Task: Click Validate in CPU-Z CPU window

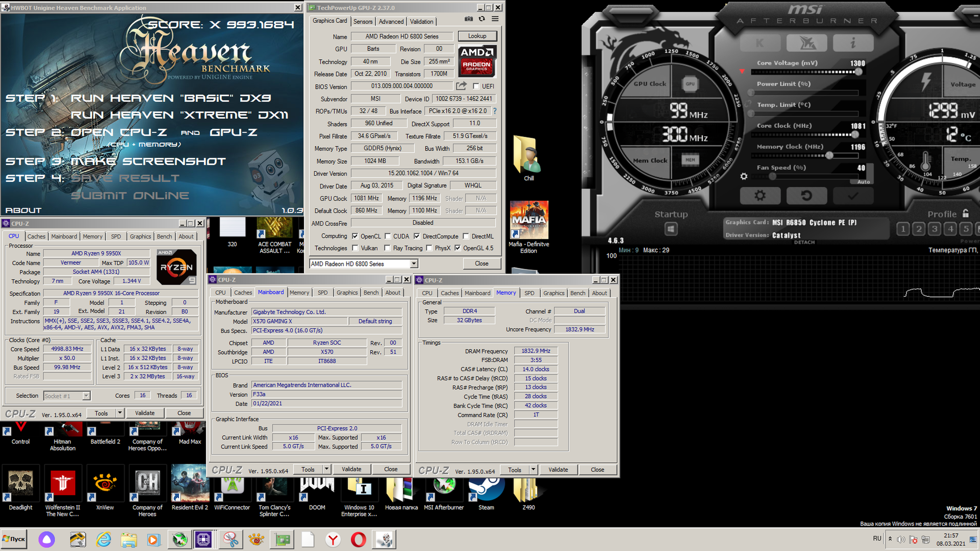Action: (144, 413)
